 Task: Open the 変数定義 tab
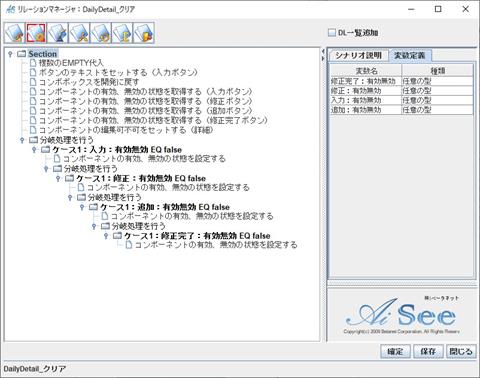tap(410, 55)
